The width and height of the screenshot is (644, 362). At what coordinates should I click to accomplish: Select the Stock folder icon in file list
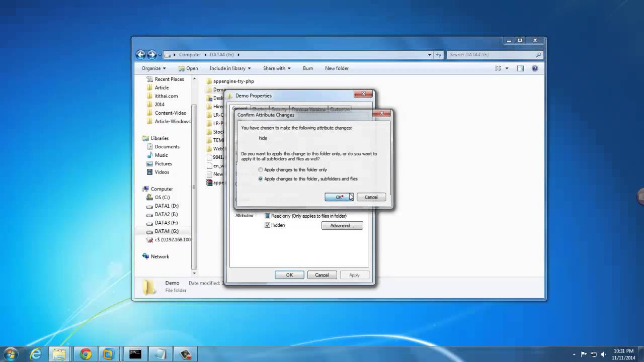209,132
